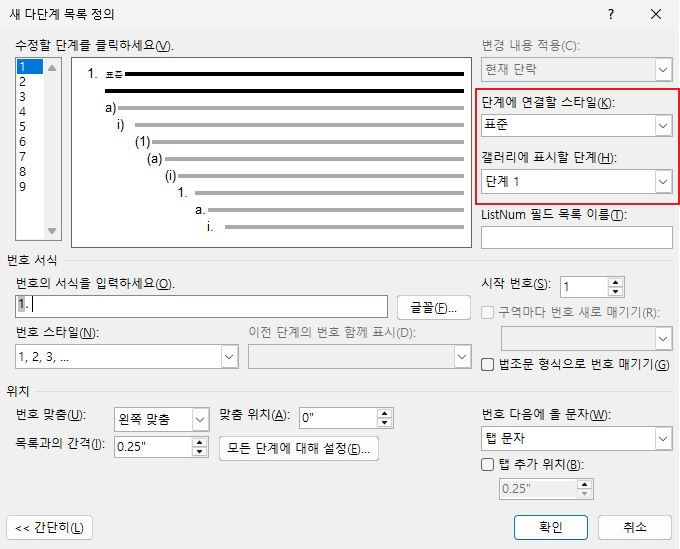Screen dimensions: 680x549
Task: Click the 확인 button
Action: [551, 527]
